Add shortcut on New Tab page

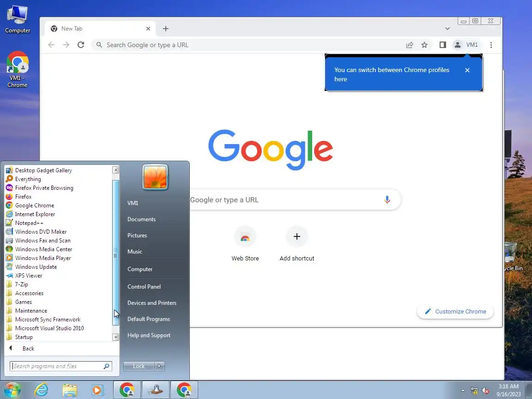pos(297,244)
